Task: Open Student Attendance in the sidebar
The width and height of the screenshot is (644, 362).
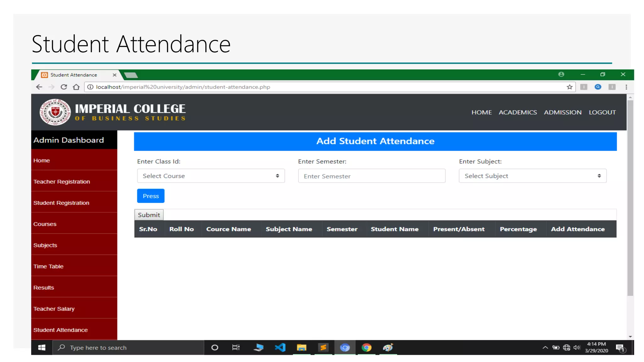Action: click(74, 330)
